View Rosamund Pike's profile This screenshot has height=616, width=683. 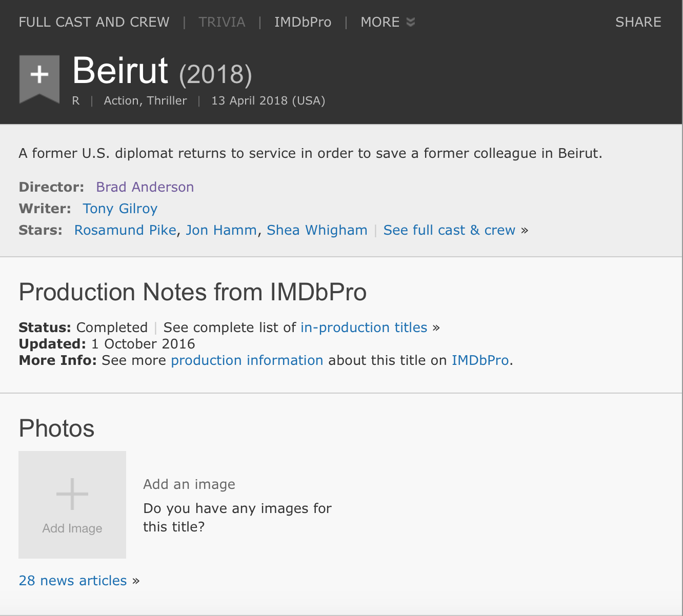pos(125,230)
